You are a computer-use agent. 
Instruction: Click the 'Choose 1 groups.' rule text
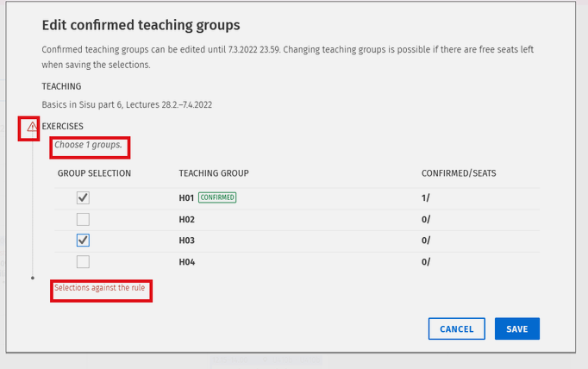click(x=88, y=145)
